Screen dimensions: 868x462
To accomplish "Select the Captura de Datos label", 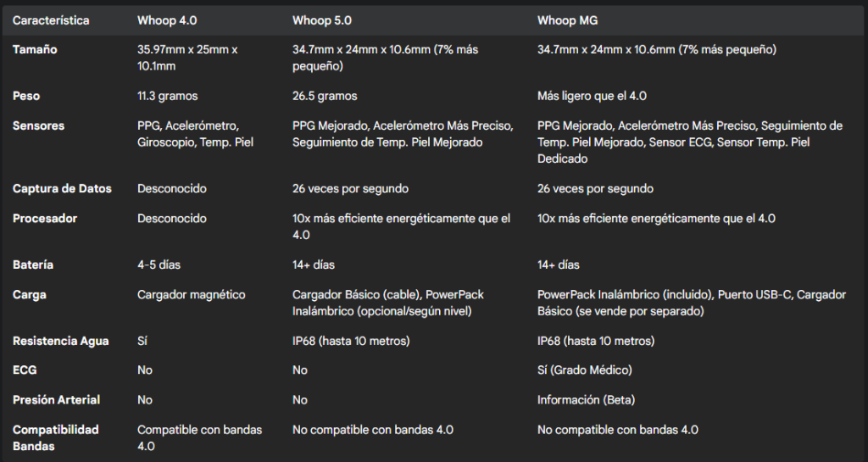I will 62,189.
